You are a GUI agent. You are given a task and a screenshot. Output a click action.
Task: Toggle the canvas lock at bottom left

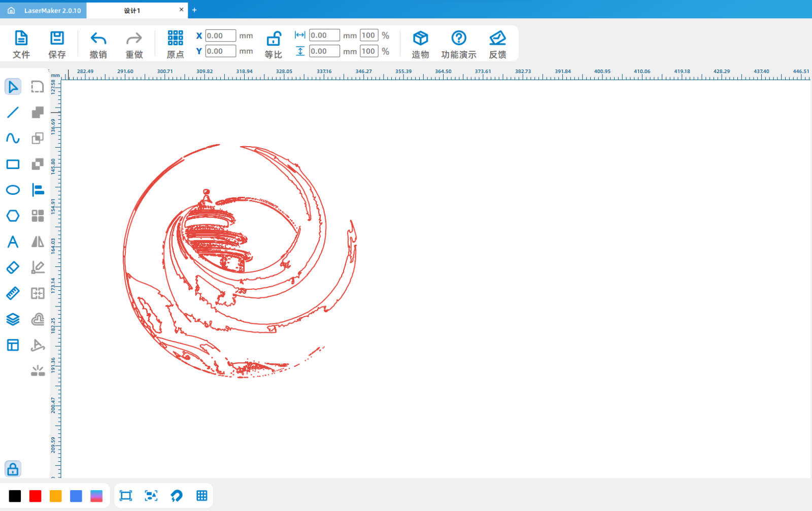[x=13, y=469]
